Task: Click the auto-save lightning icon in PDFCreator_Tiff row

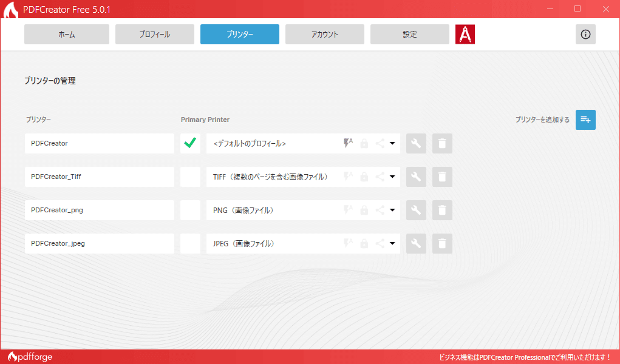Action: (348, 177)
